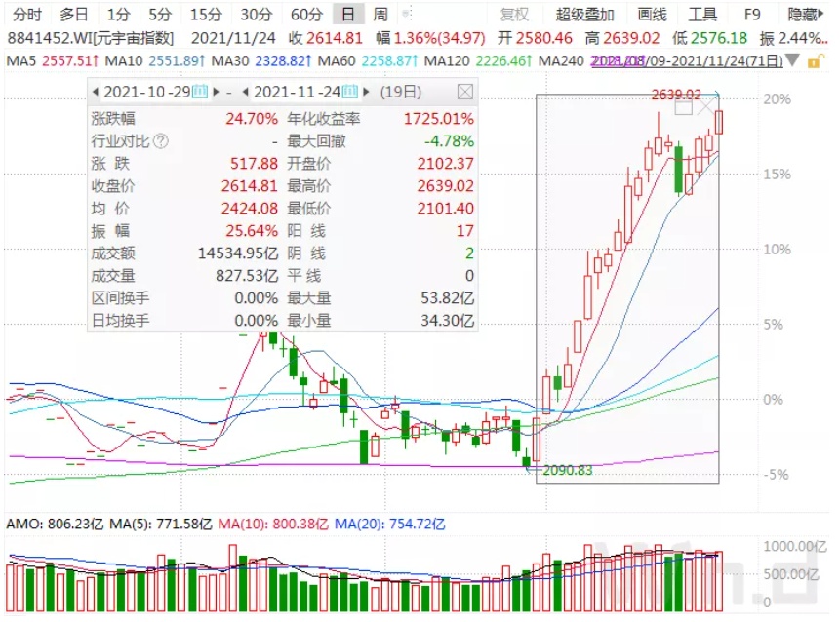The height and width of the screenshot is (622, 840).
Task: Click the window icon in selection box
Action: point(683,108)
